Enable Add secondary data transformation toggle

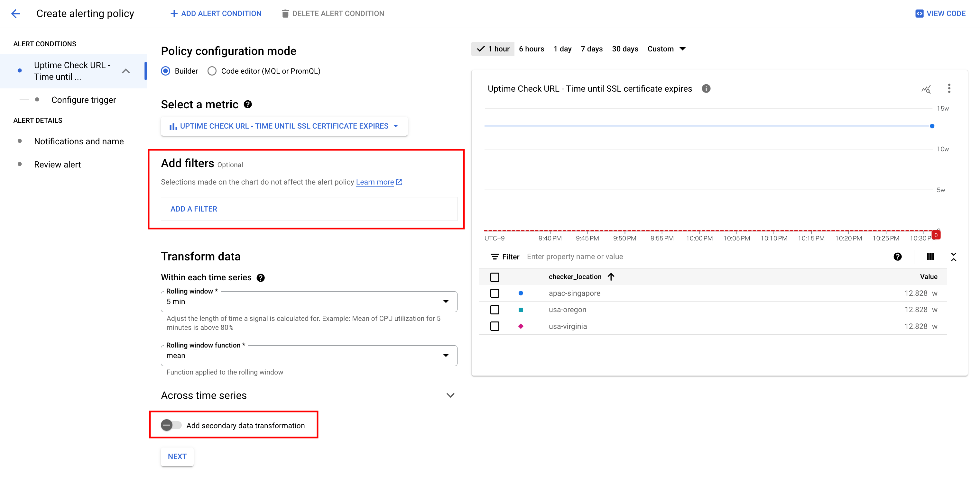[171, 425]
